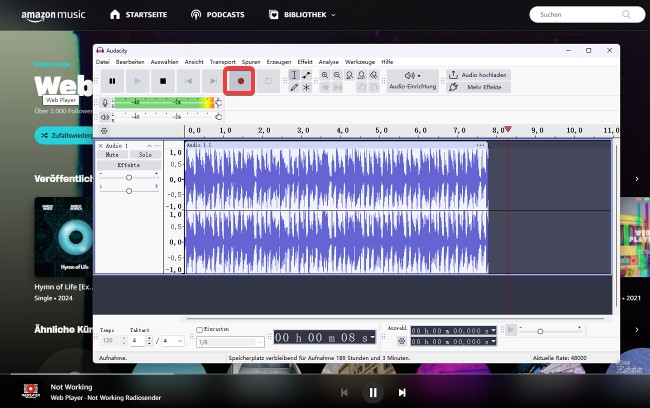
Task: Open Auswahl selection settings gear icon
Action: pos(401,341)
